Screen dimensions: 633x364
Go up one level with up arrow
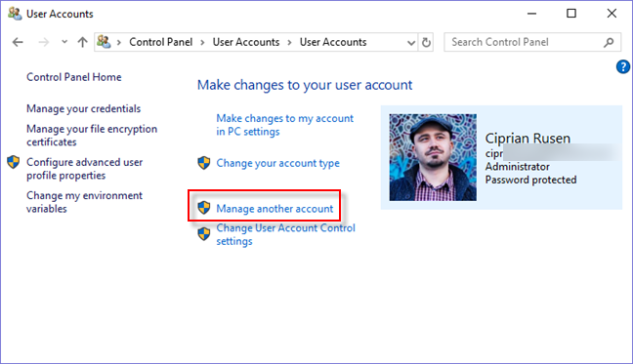82,42
